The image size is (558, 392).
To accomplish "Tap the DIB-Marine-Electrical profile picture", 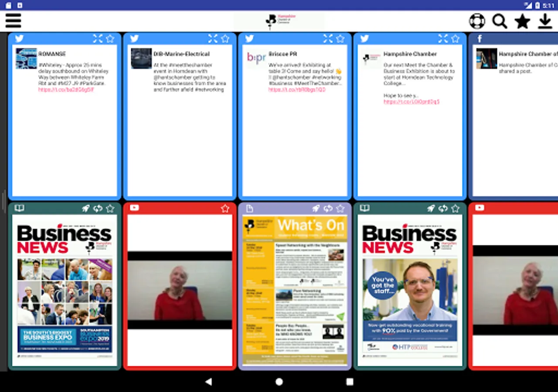I will 141,58.
